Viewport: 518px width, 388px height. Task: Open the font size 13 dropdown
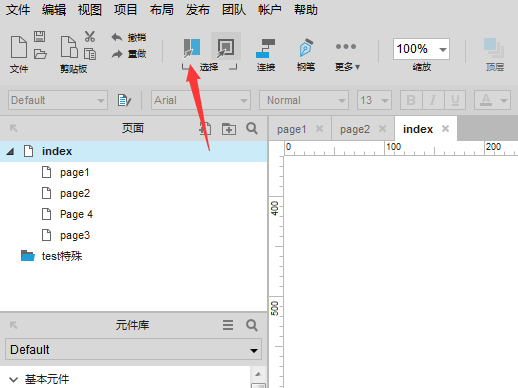[x=374, y=100]
